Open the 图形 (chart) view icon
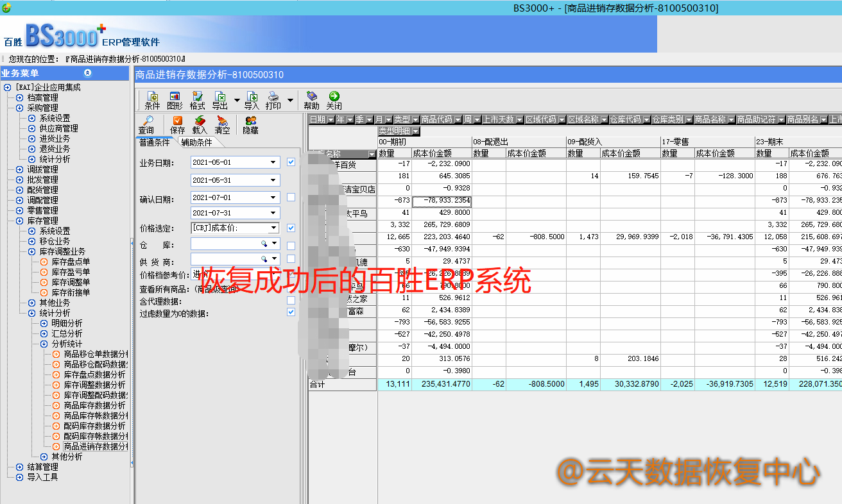The height and width of the screenshot is (504, 842). pyautogui.click(x=175, y=100)
